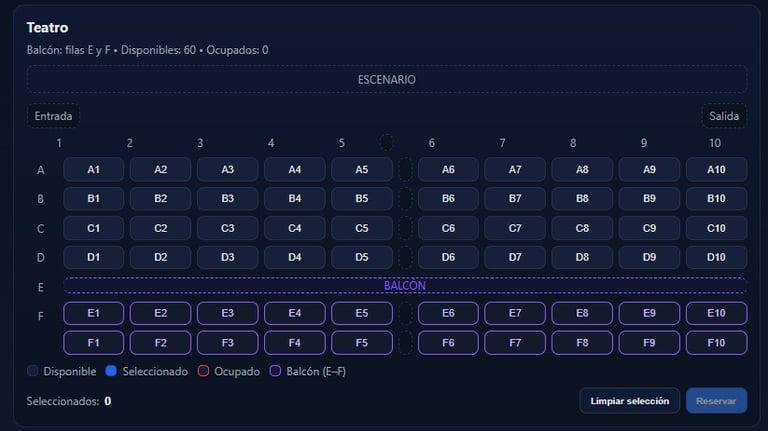Image resolution: width=768 pixels, height=431 pixels.
Task: Toggle seat C2 in row C
Action: pyautogui.click(x=160, y=228)
